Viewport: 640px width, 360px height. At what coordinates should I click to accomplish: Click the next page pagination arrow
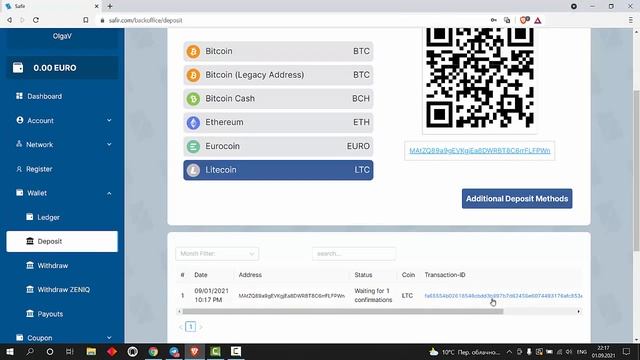point(201,327)
